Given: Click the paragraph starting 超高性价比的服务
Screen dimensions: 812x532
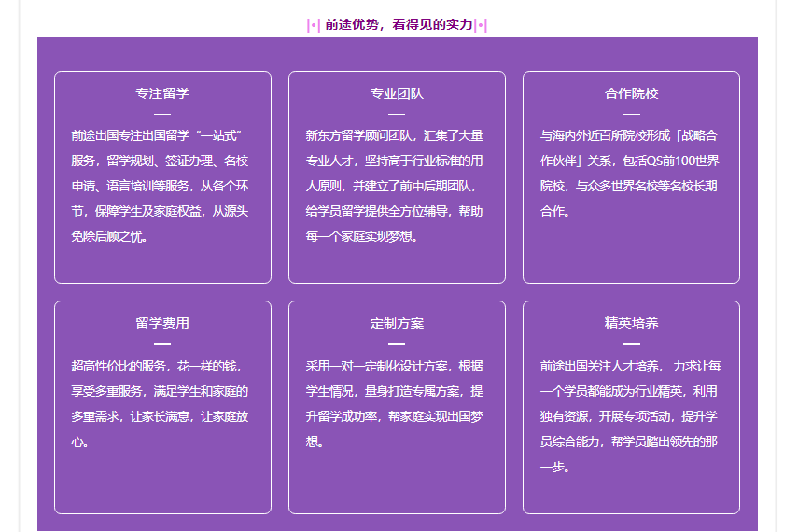Looking at the screenshot, I should tap(162, 403).
